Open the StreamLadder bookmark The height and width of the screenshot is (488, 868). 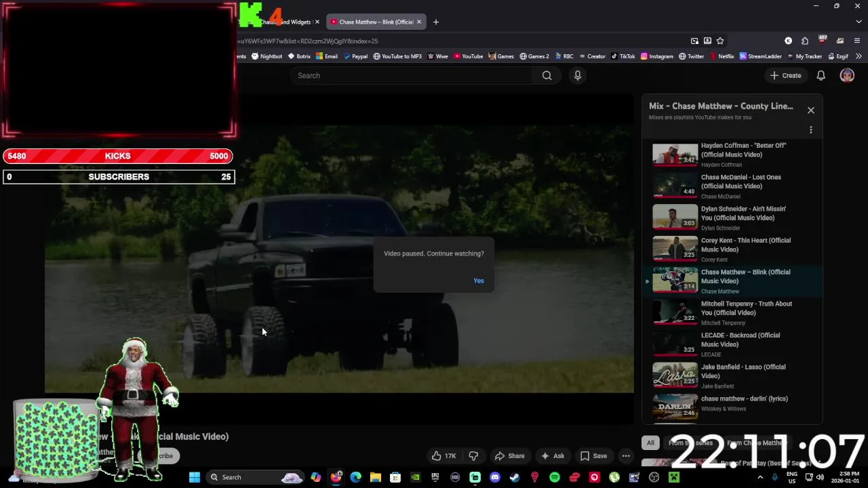click(760, 56)
